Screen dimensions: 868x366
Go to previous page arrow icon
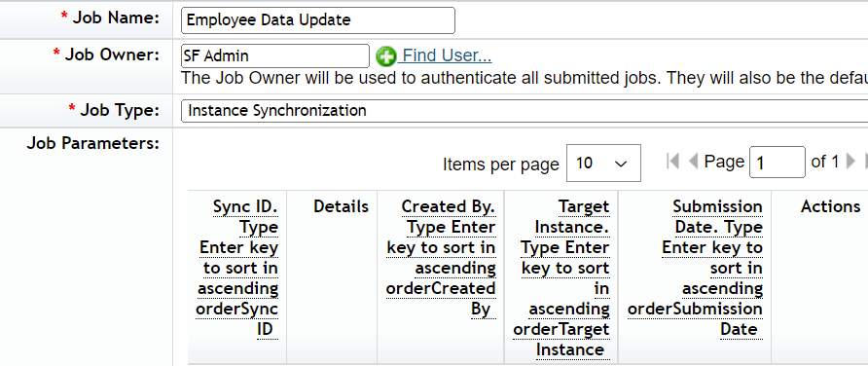pos(693,162)
